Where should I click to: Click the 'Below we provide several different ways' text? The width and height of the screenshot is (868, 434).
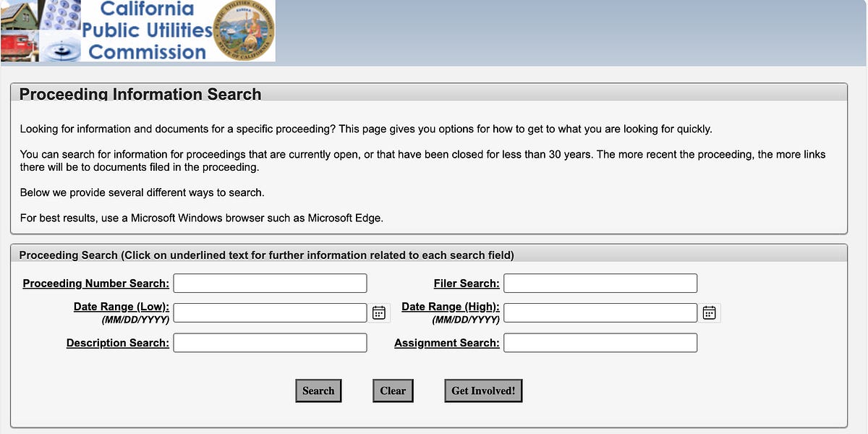coord(142,192)
